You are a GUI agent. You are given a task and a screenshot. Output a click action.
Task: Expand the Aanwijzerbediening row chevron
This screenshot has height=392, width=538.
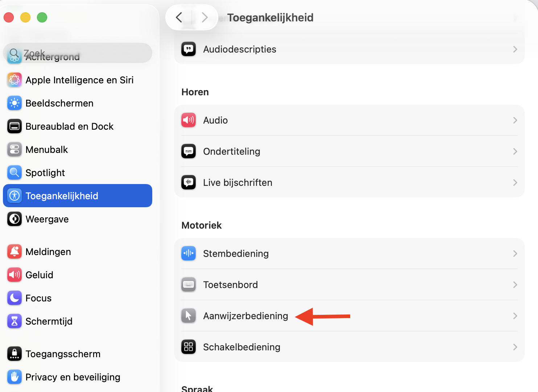click(x=515, y=316)
